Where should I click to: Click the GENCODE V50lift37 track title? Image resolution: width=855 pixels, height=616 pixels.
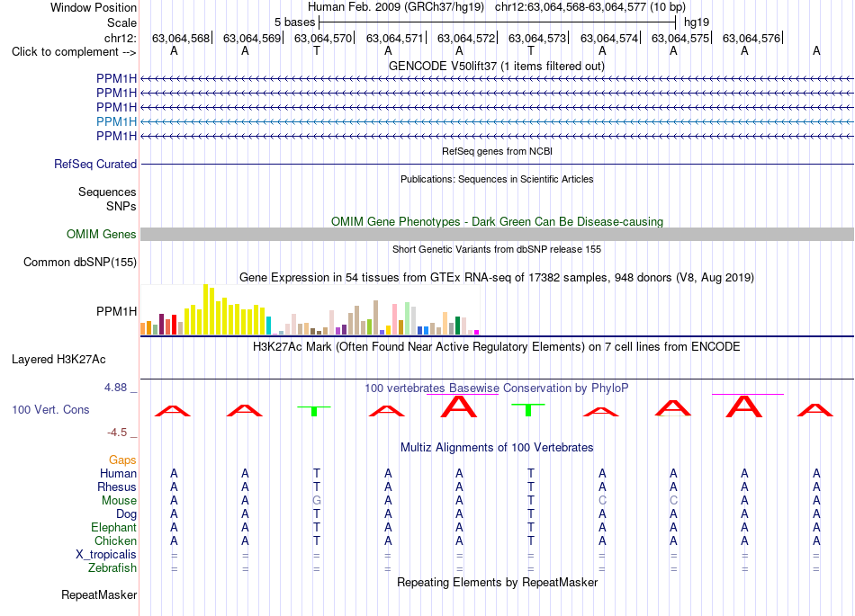pyautogui.click(x=496, y=66)
